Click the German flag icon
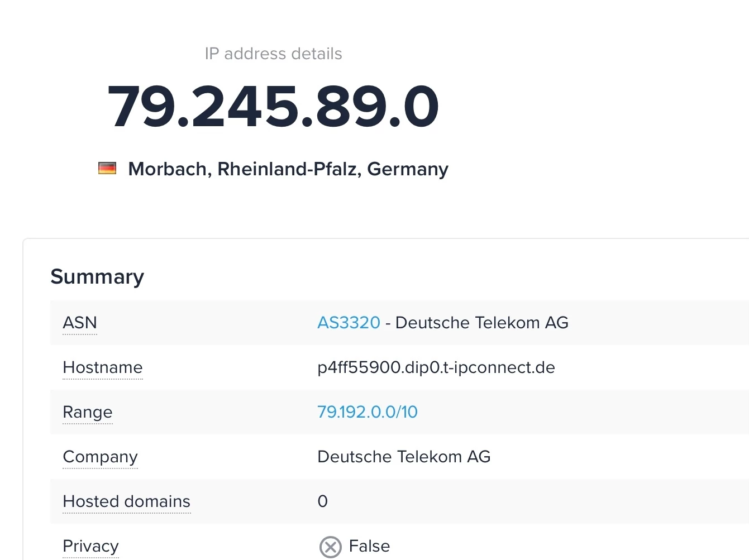 [107, 168]
